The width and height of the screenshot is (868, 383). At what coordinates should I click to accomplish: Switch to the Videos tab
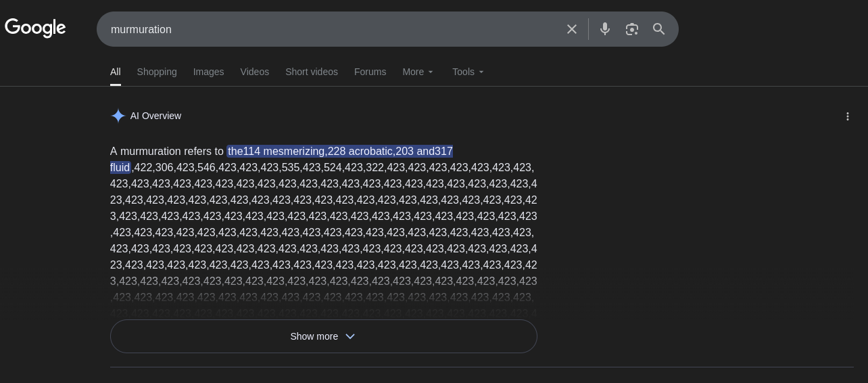click(x=255, y=72)
